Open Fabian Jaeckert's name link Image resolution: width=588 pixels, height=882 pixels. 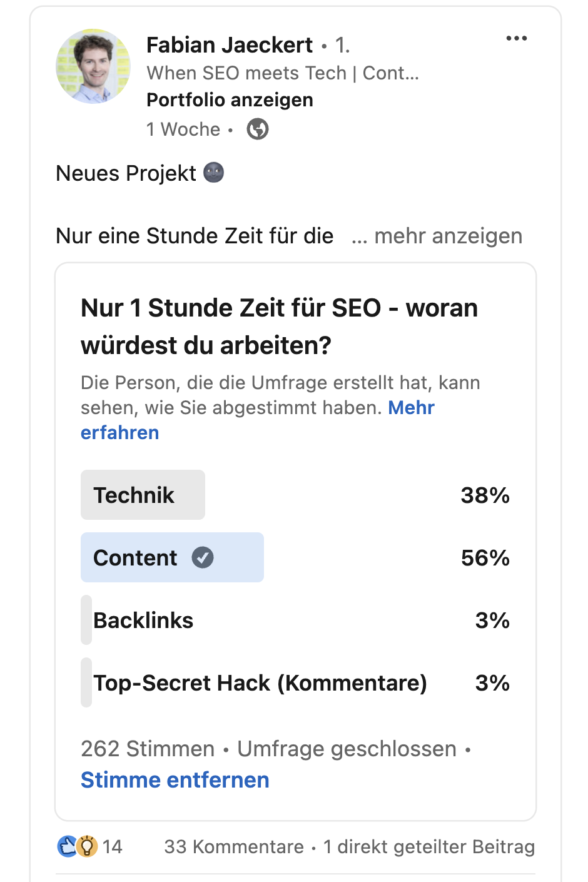(230, 45)
